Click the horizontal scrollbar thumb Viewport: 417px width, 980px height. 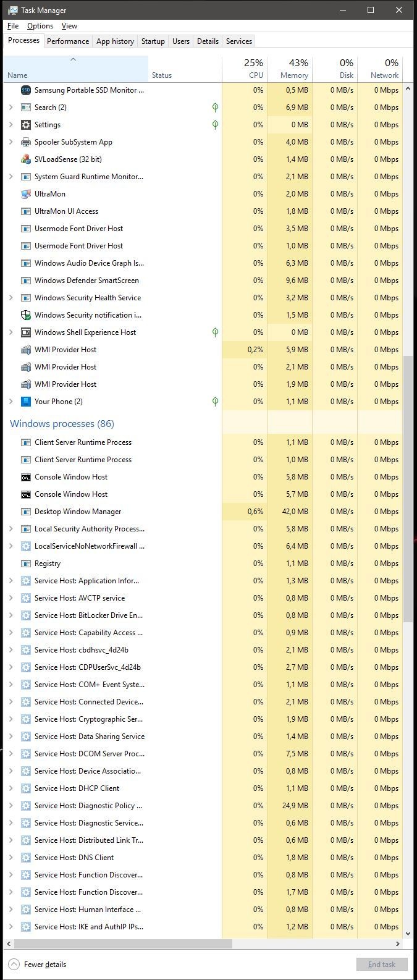point(123,944)
